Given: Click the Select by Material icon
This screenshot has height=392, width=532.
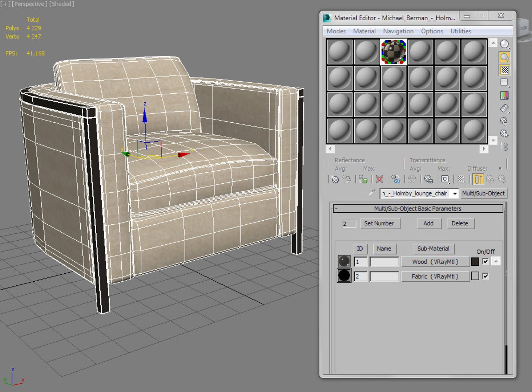Looking at the screenshot, I should [x=504, y=134].
